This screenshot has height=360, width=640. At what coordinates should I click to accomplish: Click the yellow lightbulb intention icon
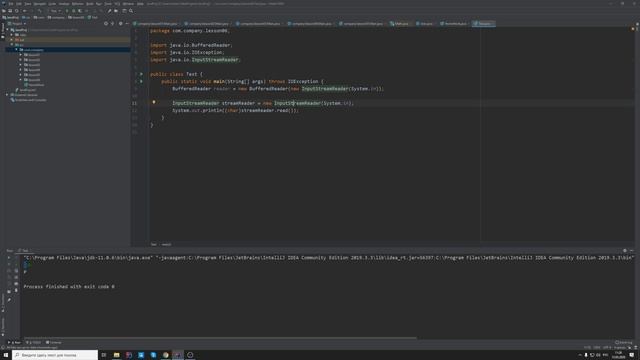pyautogui.click(x=154, y=102)
